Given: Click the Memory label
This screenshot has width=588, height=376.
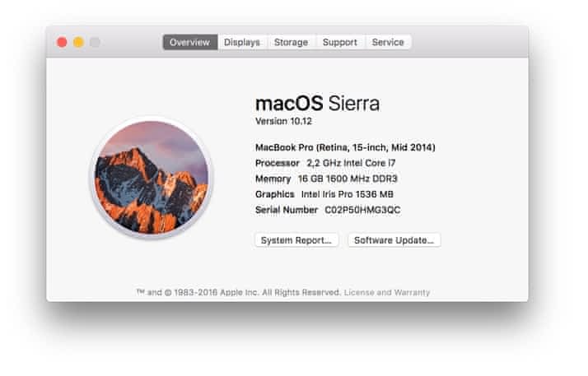Looking at the screenshot, I should [x=273, y=179].
